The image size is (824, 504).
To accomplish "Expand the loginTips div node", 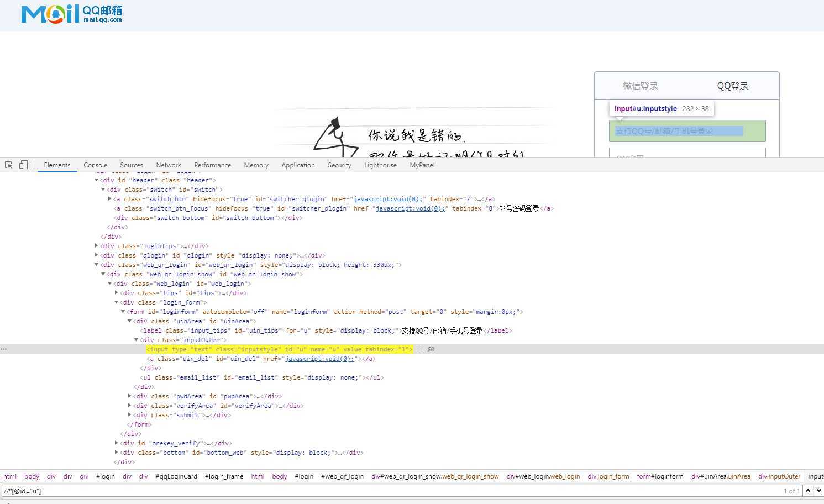I will pyautogui.click(x=96, y=246).
